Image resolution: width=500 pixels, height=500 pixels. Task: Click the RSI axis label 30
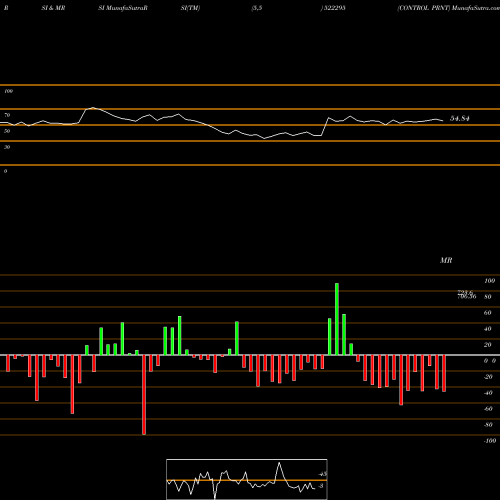tap(7, 147)
